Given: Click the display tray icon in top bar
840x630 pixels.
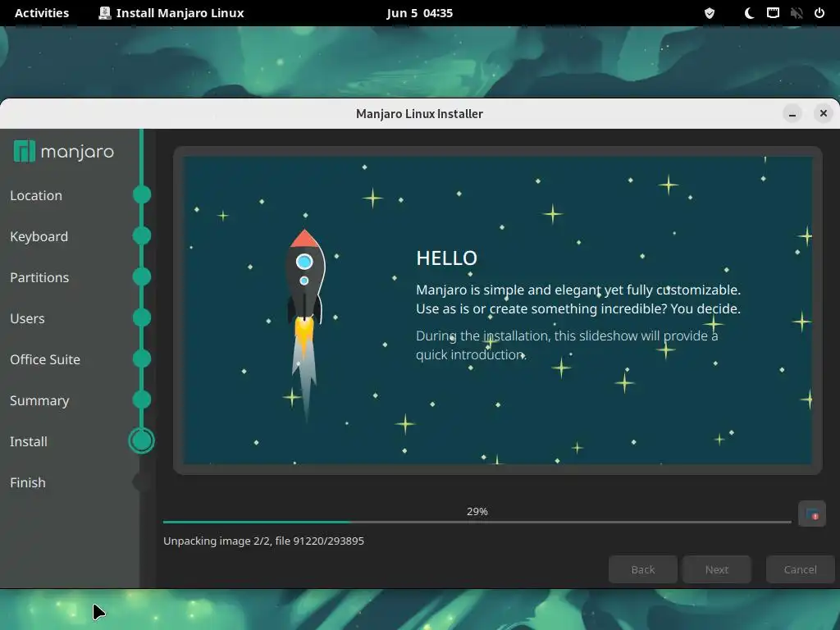Looking at the screenshot, I should pos(773,13).
